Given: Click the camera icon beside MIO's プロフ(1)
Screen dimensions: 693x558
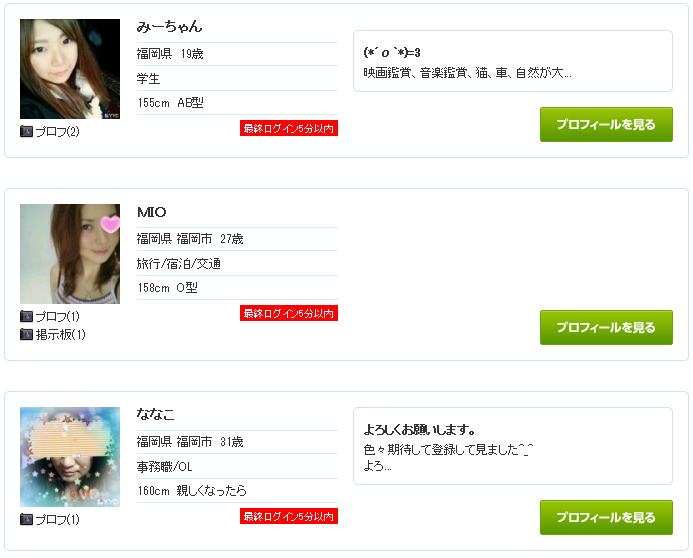Looking at the screenshot, I should tap(26, 316).
